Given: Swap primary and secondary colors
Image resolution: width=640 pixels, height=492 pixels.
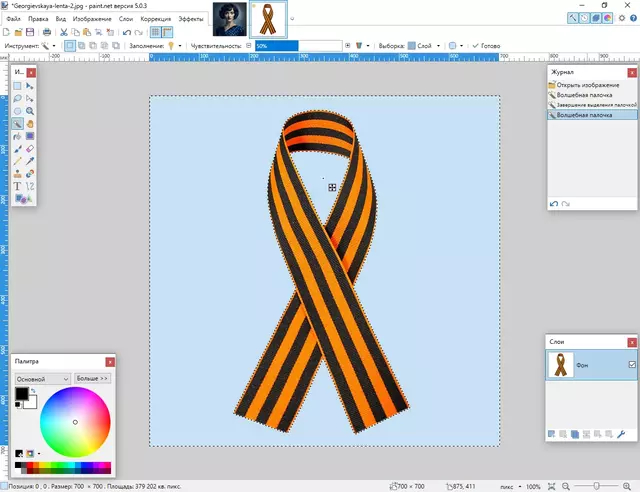Looking at the screenshot, I should pos(35,391).
